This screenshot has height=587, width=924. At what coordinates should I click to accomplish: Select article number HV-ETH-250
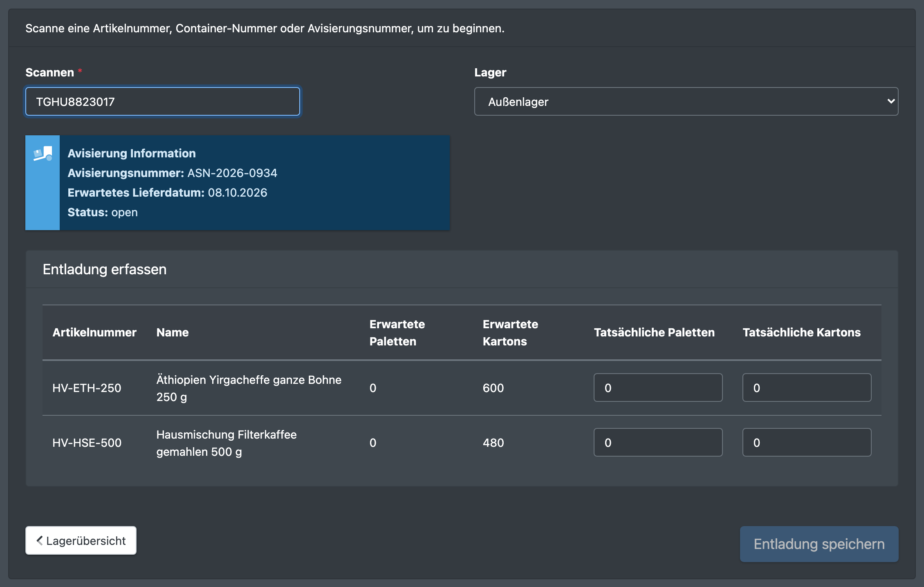point(87,388)
